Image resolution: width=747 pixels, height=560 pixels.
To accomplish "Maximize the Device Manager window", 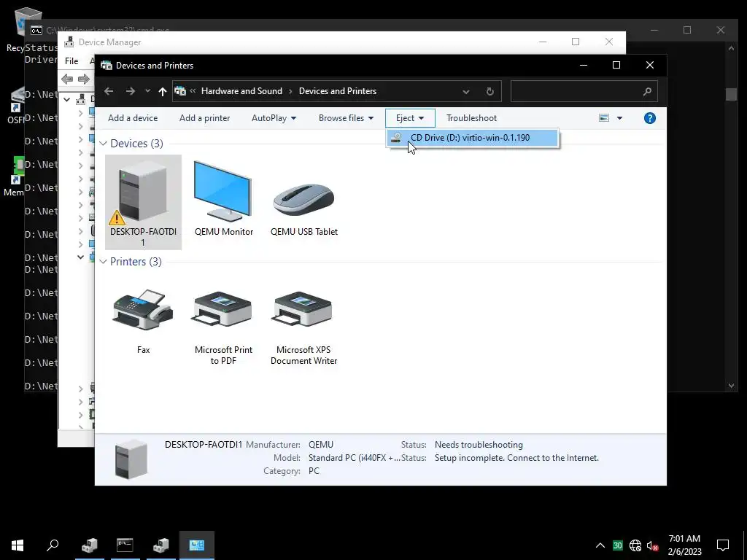I will (576, 42).
